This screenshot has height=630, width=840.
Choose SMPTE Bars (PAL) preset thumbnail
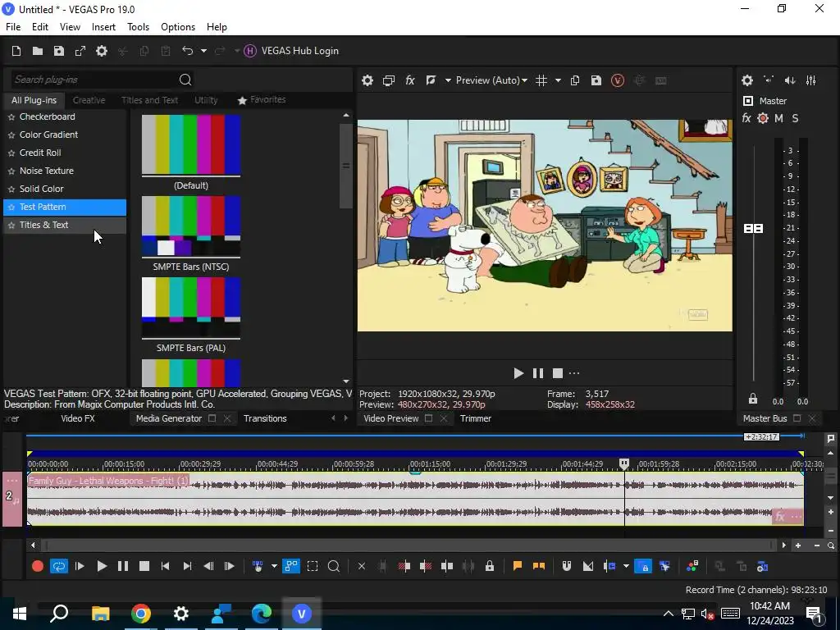(190, 308)
